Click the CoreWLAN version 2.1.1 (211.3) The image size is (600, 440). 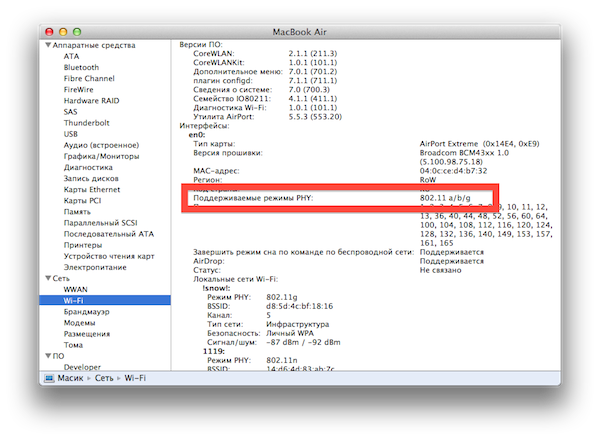click(x=313, y=53)
